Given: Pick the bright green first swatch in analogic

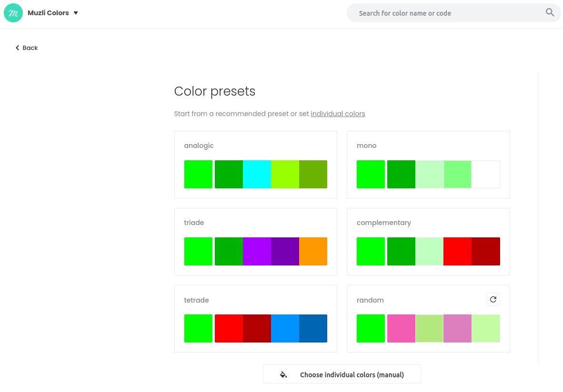Looking at the screenshot, I should pyautogui.click(x=198, y=174).
